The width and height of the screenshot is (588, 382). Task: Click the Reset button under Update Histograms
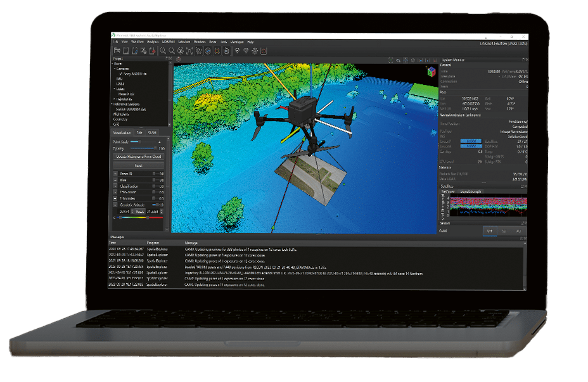(138, 165)
